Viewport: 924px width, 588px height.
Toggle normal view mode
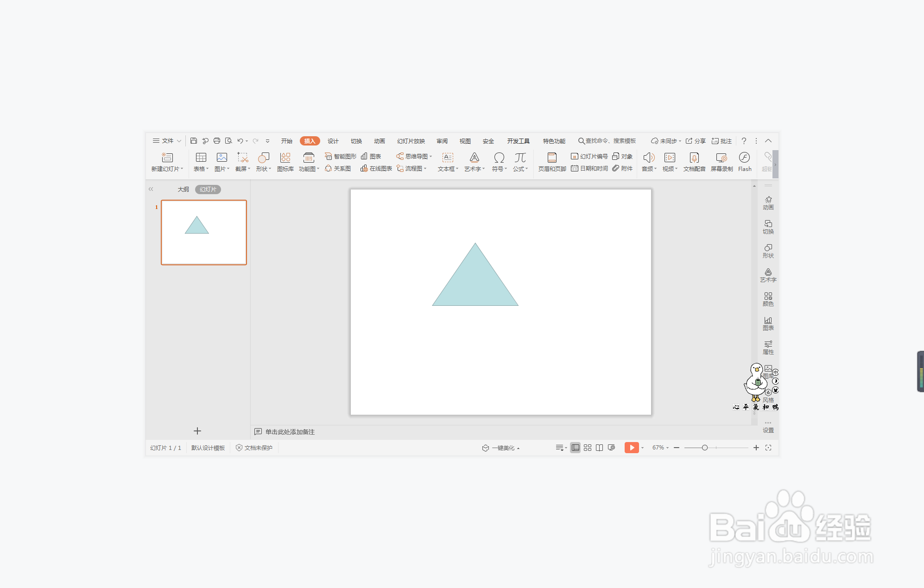click(x=575, y=448)
